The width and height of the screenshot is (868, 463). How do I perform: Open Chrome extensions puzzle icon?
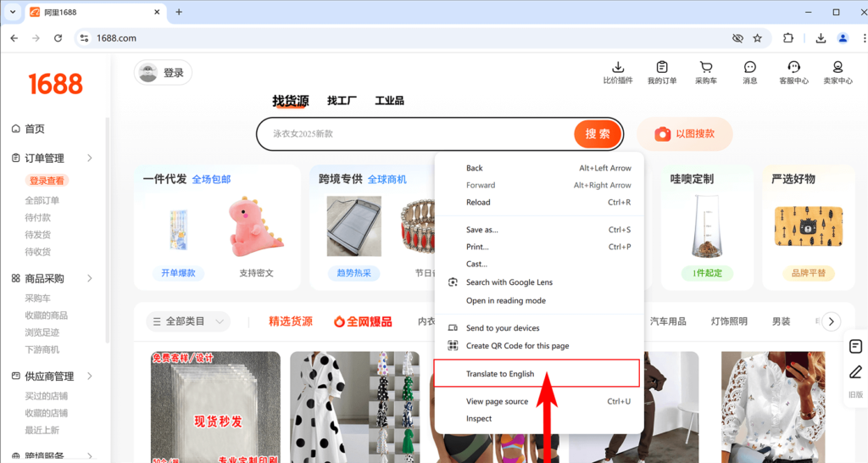788,38
